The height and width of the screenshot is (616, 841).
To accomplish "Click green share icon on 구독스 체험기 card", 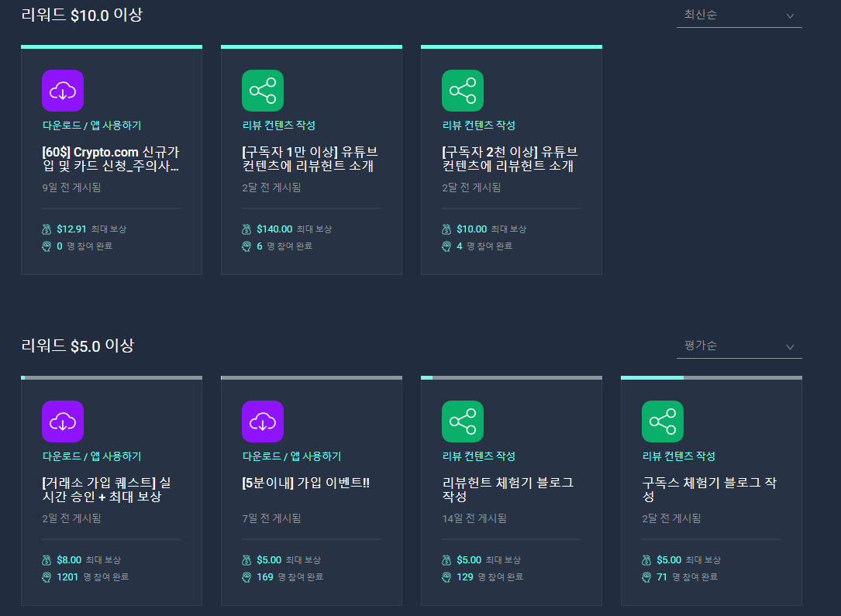I will (x=663, y=422).
